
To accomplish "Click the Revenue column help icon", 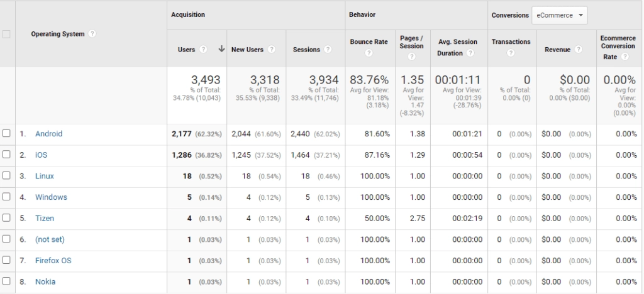I will coord(578,50).
